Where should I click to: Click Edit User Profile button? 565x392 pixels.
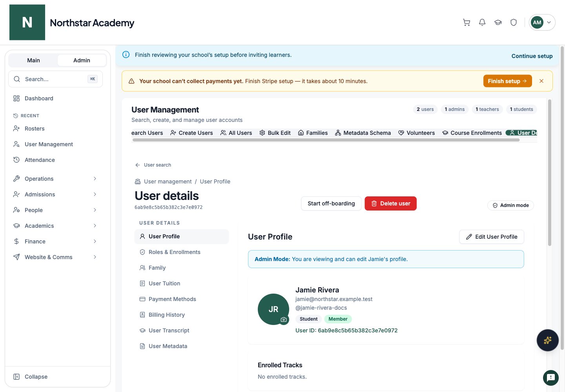click(x=492, y=237)
